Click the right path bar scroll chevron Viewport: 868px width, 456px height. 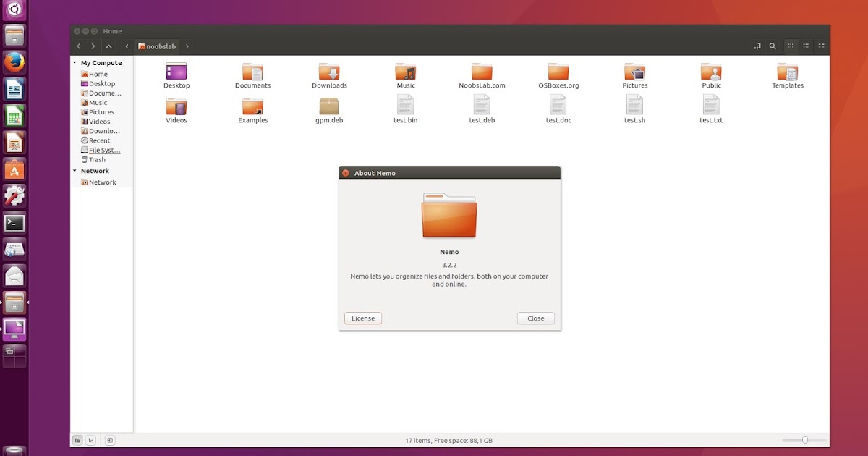pos(187,46)
